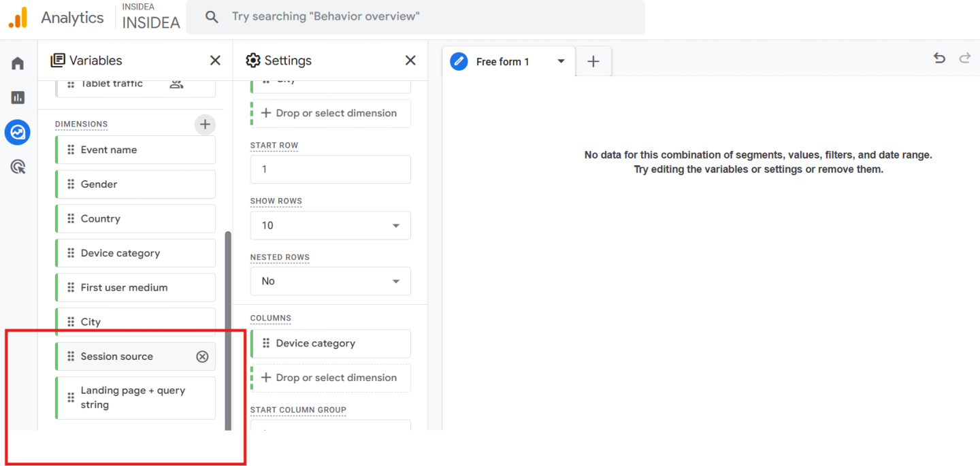Select the Session source dimension
The image size is (980, 466).
[135, 356]
